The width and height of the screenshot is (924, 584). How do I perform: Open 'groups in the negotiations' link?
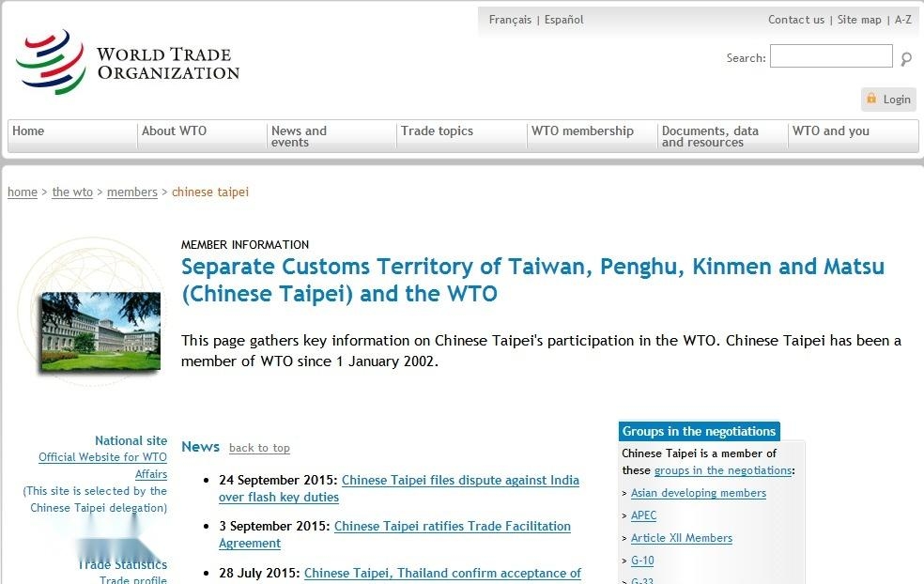723,470
